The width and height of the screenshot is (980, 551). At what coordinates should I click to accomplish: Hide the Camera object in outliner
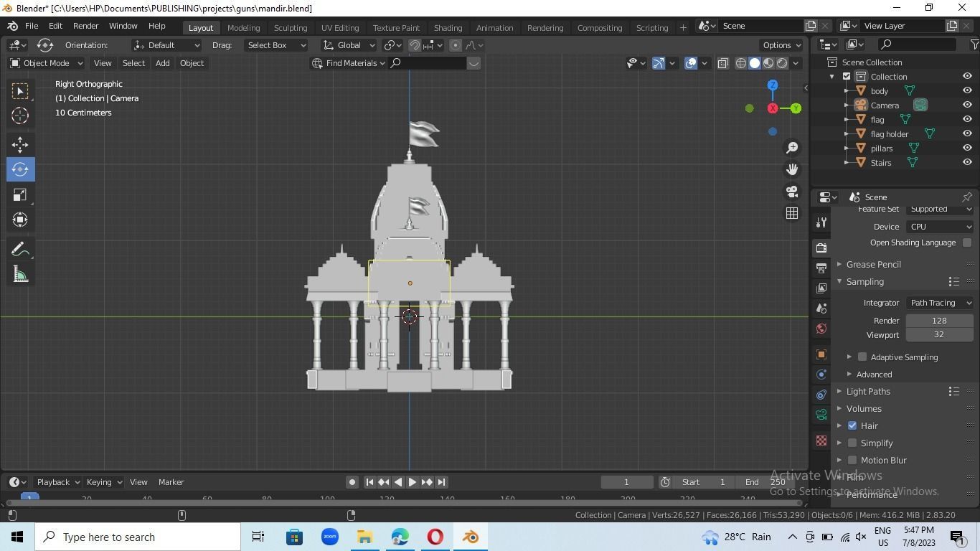(967, 105)
